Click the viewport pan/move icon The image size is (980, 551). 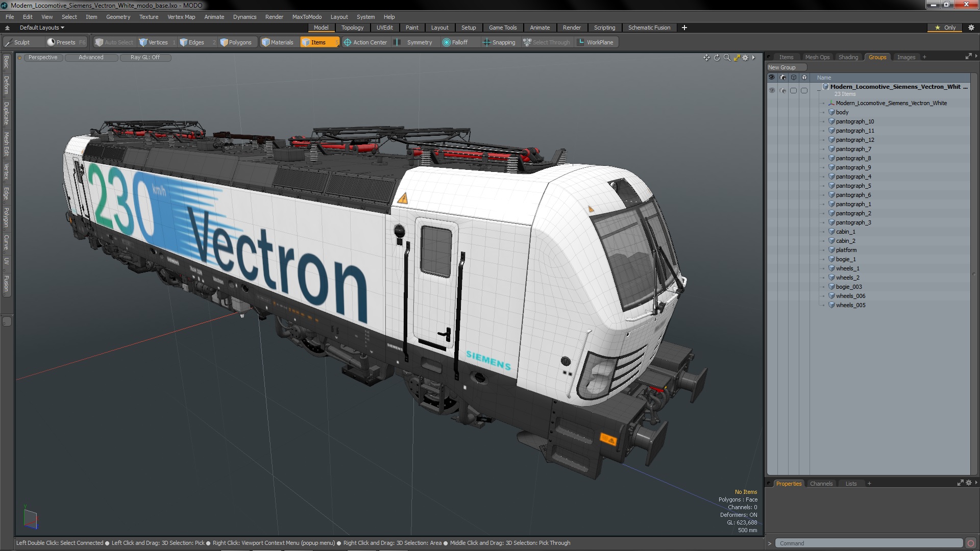706,58
